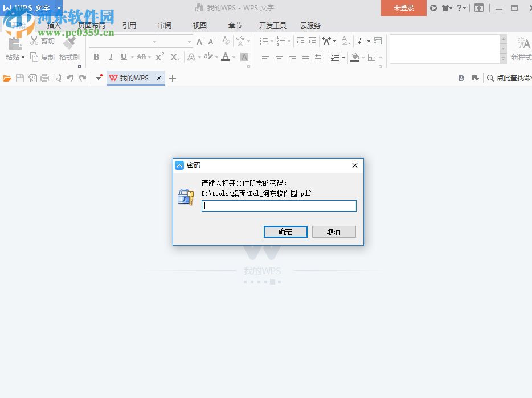Toggle underline formatting
The width and height of the screenshot is (532, 398).
124,57
